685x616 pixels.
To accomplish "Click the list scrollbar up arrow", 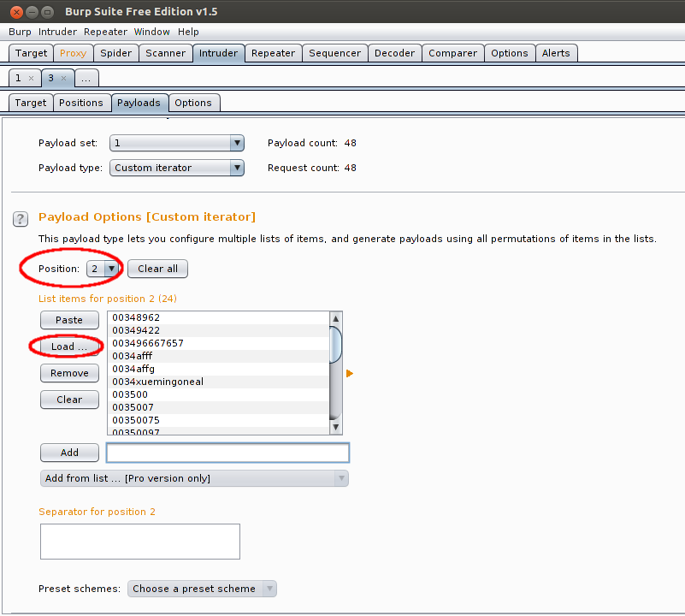I will tap(335, 318).
